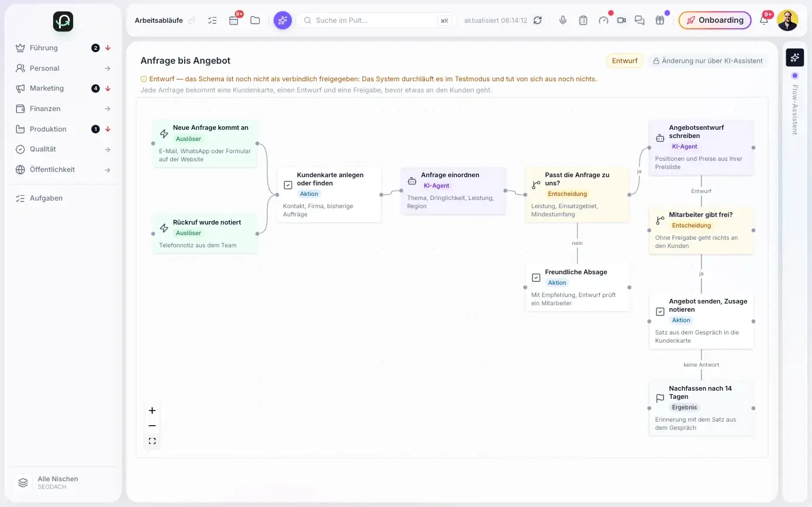Launch the purple AI sparkle assistant
812x507 pixels.
click(283, 20)
